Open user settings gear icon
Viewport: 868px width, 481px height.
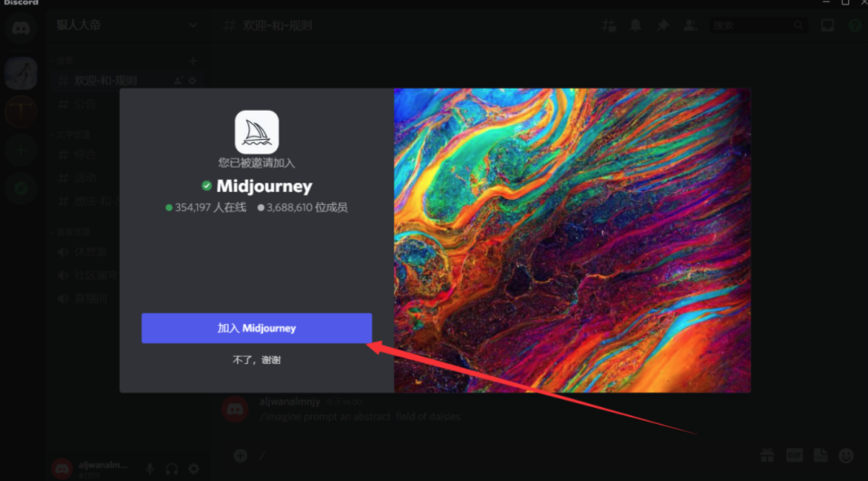click(193, 469)
